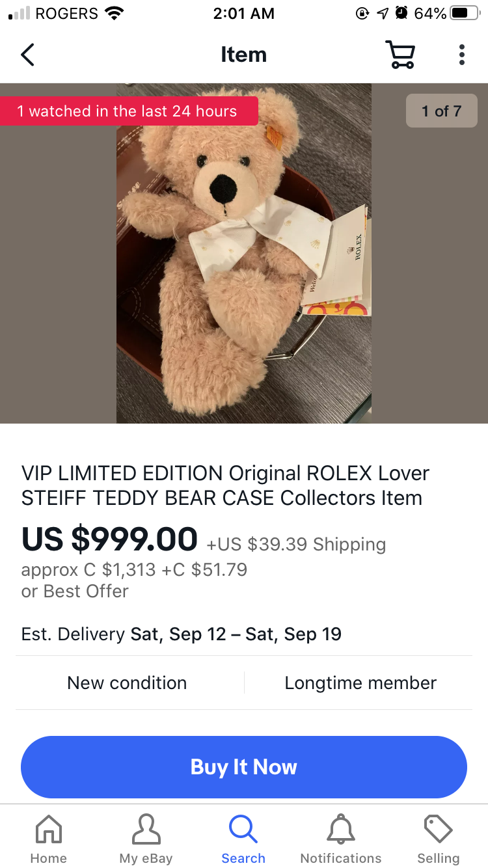Tap the 1 of 7 image counter

point(441,111)
